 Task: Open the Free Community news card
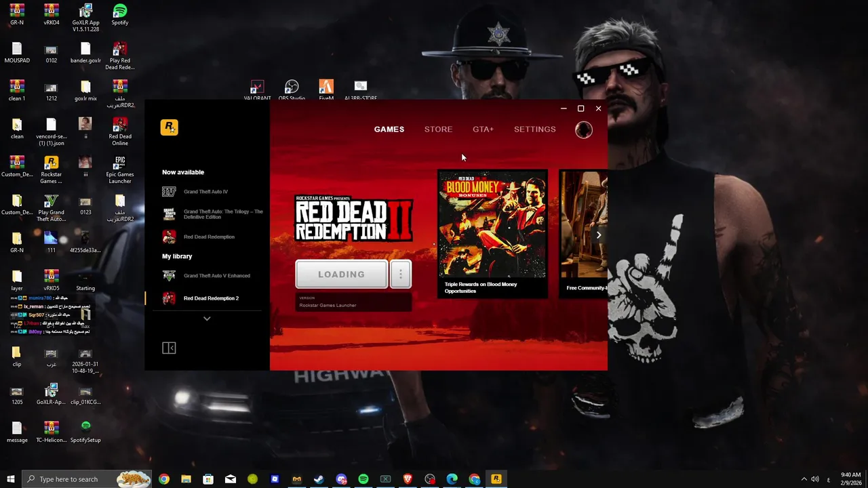point(584,234)
